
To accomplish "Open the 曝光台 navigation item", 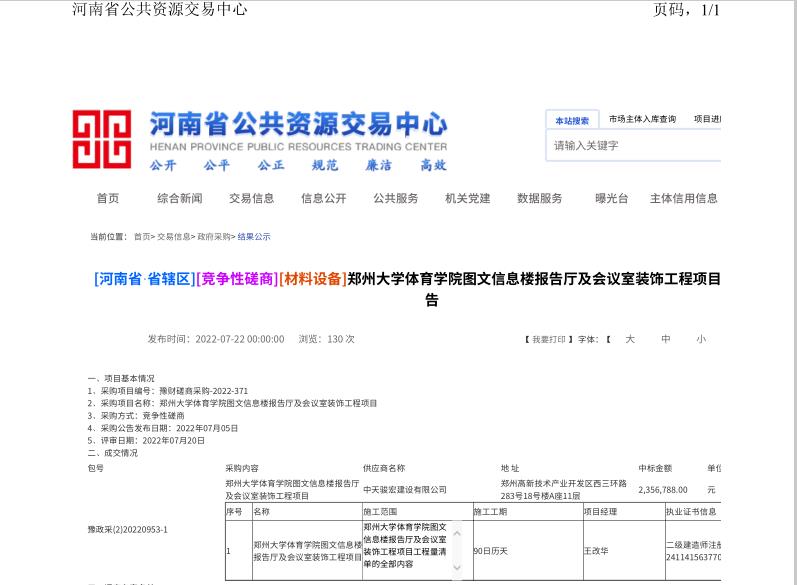I will pyautogui.click(x=611, y=198).
